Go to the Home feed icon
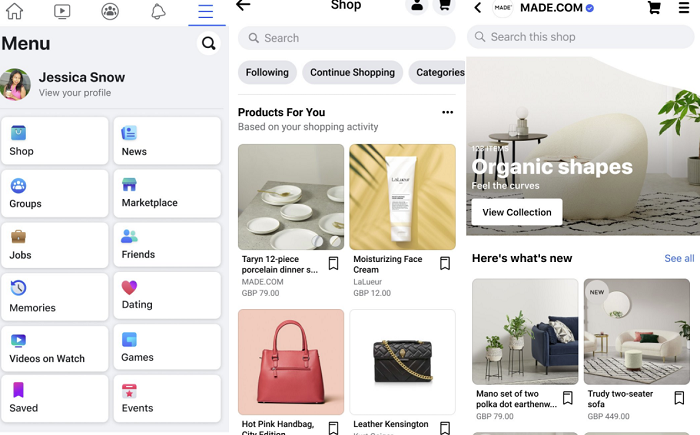The width and height of the screenshot is (700, 435). (14, 11)
